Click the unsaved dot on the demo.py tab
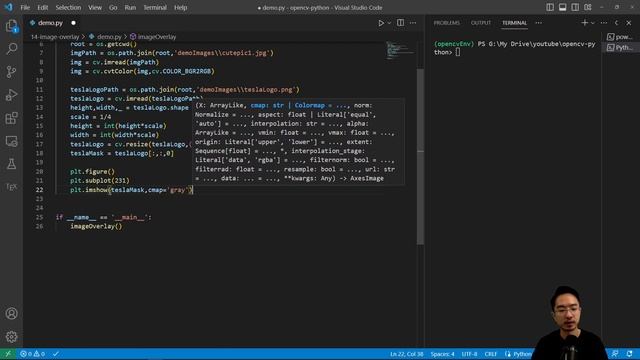Screen dimensions: 640x360 click(x=73, y=23)
